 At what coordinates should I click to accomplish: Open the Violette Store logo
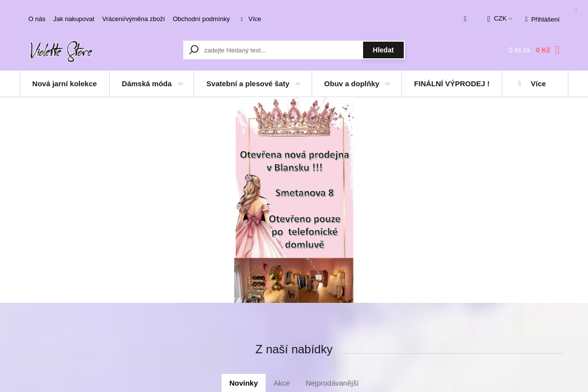61,51
